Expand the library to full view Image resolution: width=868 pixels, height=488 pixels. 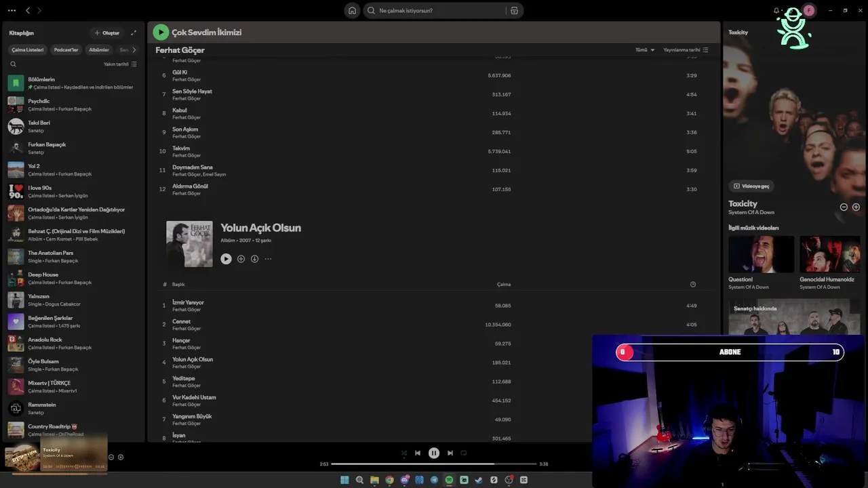(x=134, y=33)
